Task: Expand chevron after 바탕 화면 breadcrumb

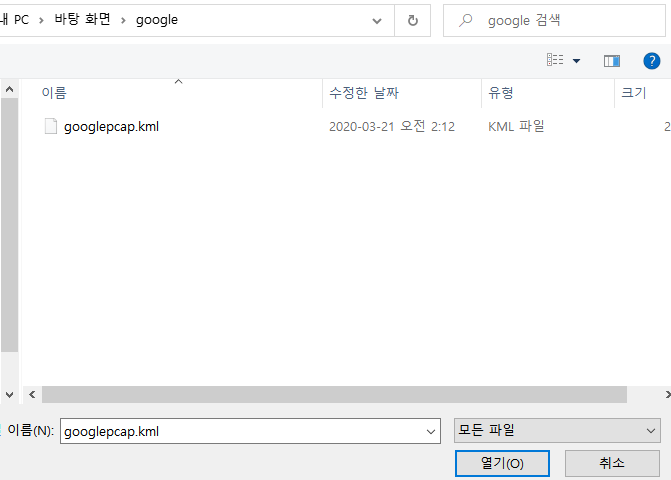Action: (123, 20)
